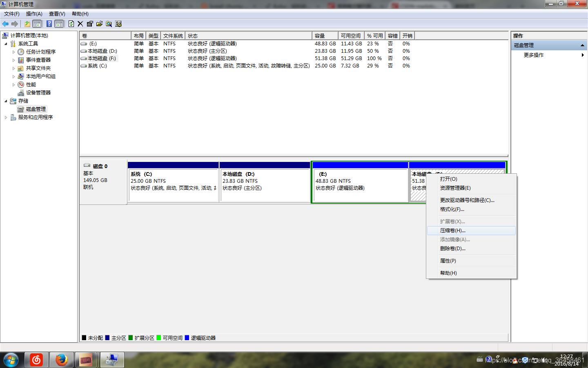Screen dimensions: 588x368
Task: Choose 资源管理器(E) in context menu
Action: 471,188
